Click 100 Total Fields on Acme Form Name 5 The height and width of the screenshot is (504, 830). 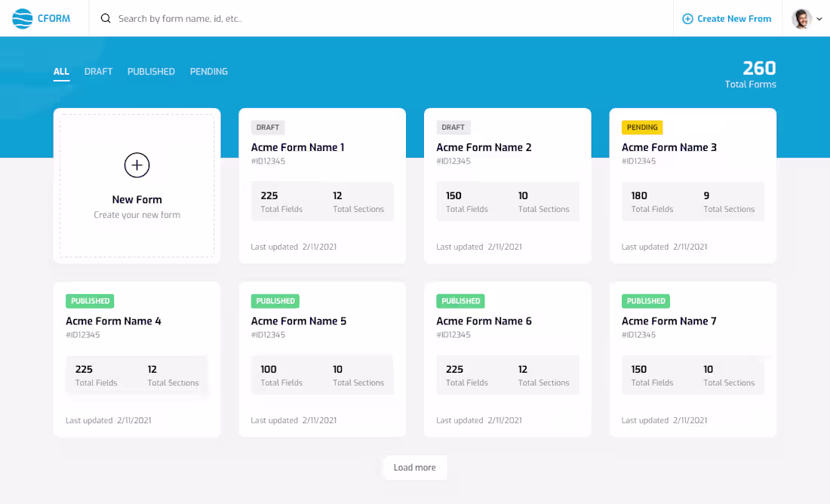coord(281,375)
